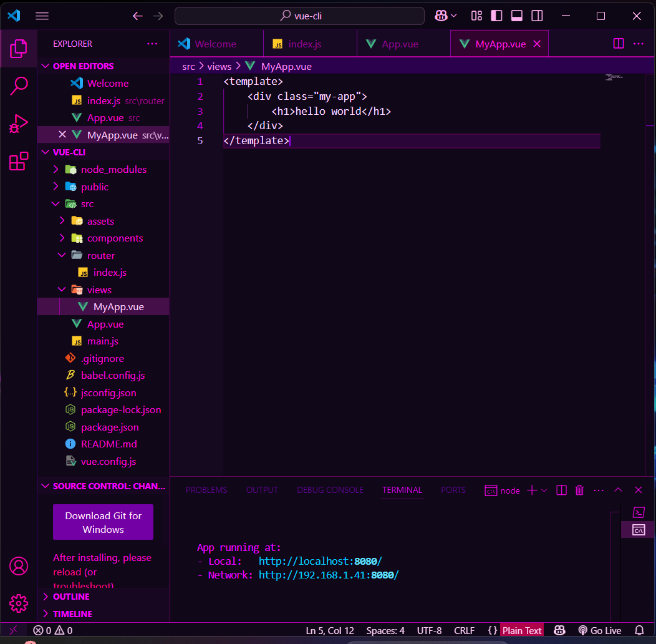Switch to the index.js editor tab
This screenshot has width=656, height=644.
304,44
